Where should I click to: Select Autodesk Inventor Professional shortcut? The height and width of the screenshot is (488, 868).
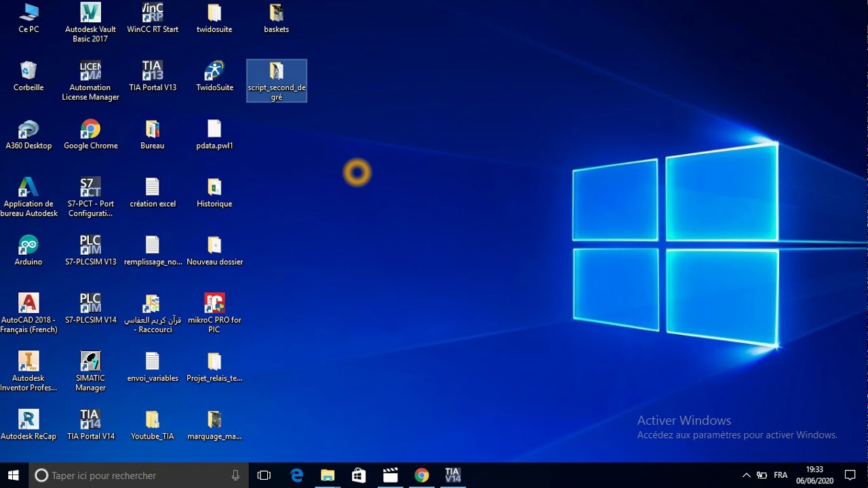tap(28, 373)
